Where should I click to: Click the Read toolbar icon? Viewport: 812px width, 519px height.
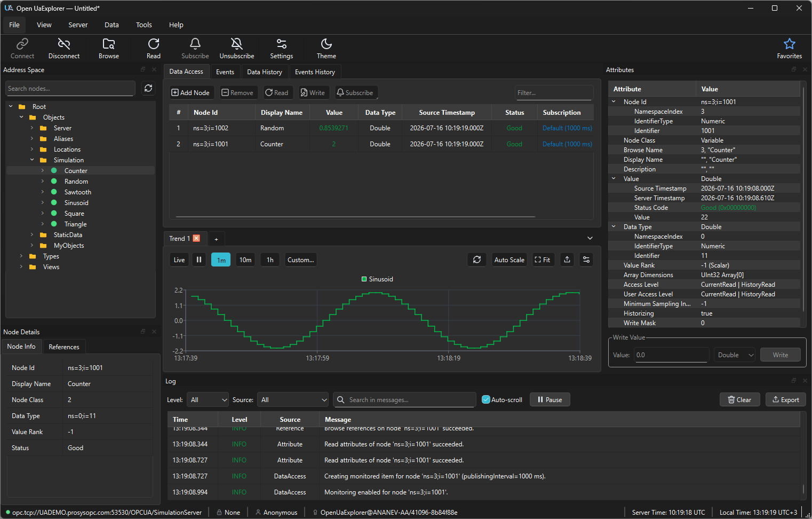point(154,48)
